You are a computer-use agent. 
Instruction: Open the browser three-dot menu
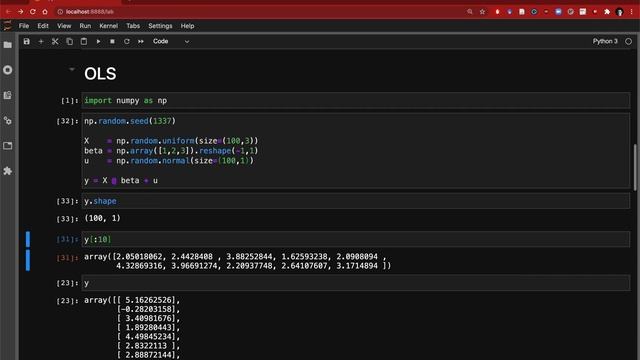pos(632,12)
